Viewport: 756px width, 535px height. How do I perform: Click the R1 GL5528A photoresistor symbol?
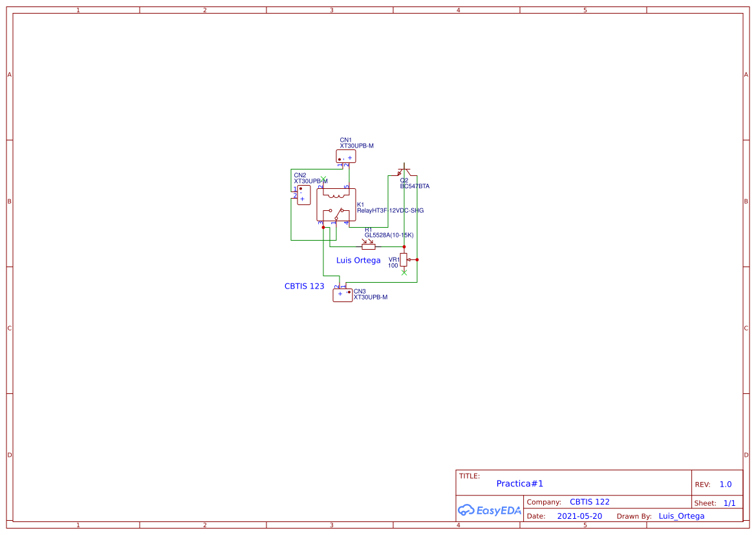tap(369, 246)
